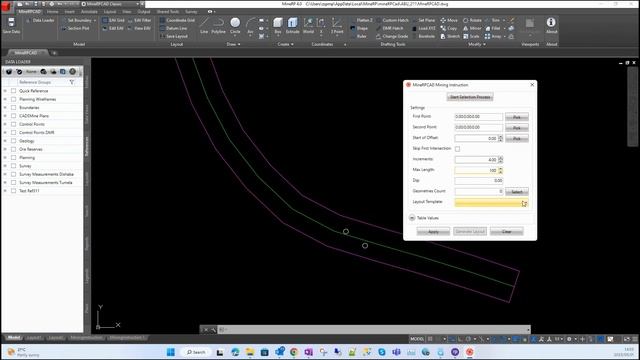The height and width of the screenshot is (360, 640).
Task: Open the Layout Template dropdown
Action: click(x=524, y=203)
